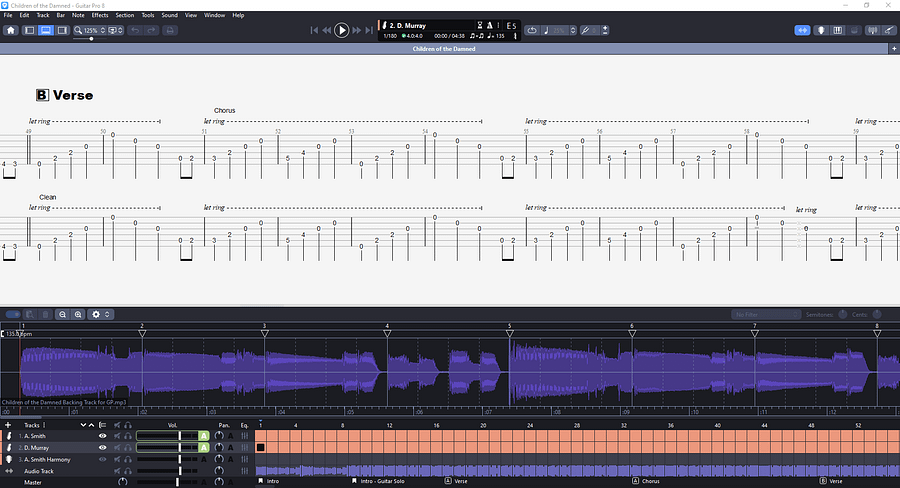
Task: Show the fretboard view icon
Action: [x=821, y=30]
